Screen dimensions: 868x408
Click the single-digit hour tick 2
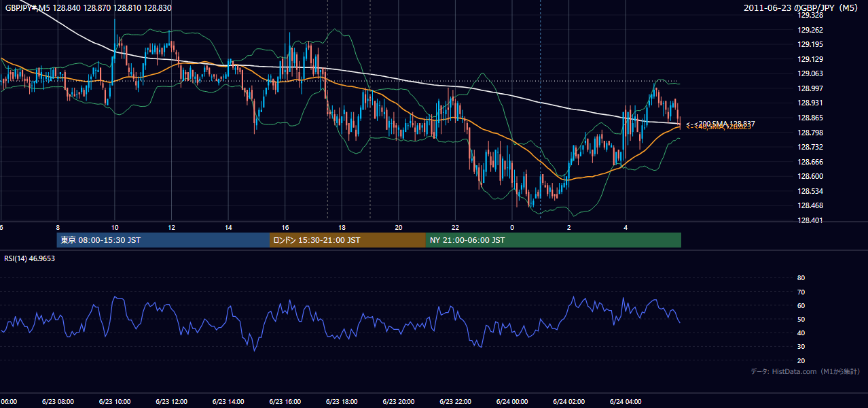coord(568,227)
